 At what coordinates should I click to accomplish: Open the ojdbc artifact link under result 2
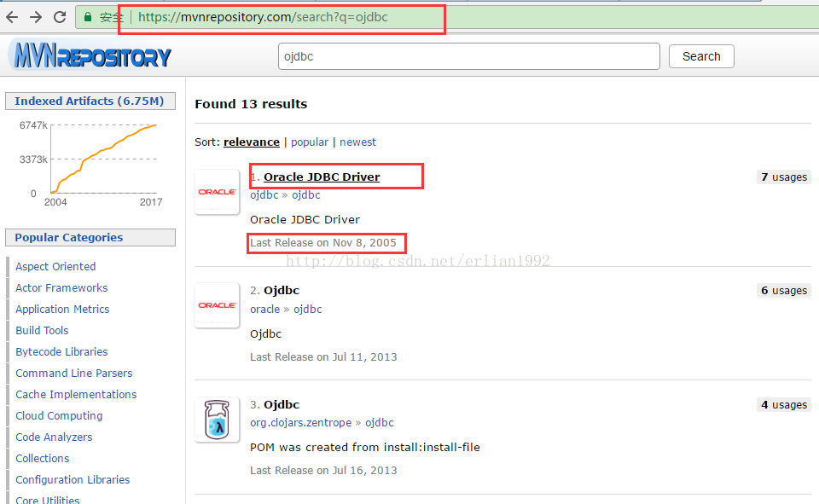308,310
